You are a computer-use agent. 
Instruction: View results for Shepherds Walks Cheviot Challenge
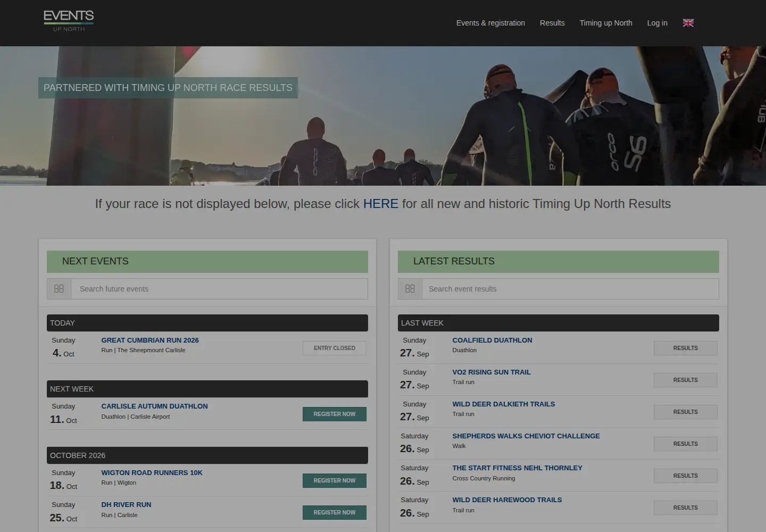(686, 444)
